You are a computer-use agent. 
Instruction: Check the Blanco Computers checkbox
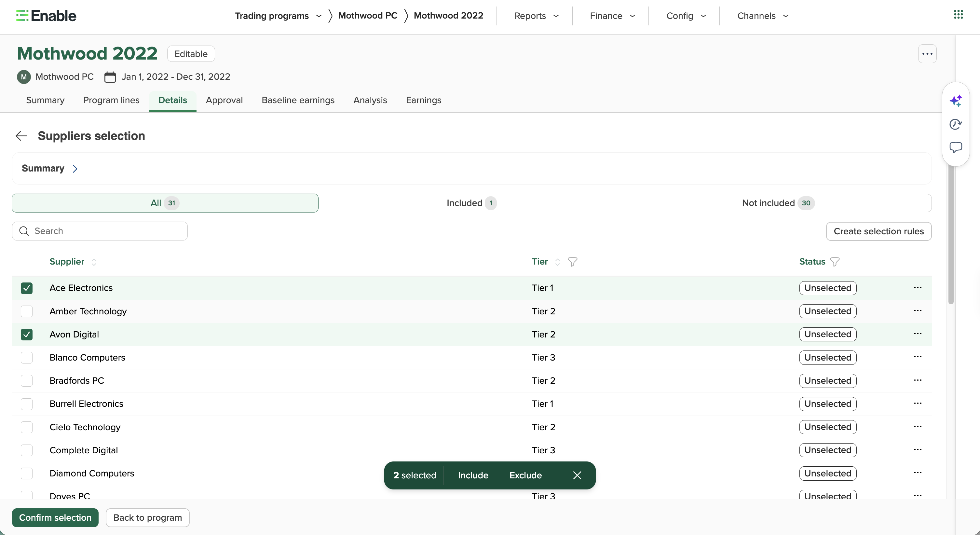(x=27, y=358)
